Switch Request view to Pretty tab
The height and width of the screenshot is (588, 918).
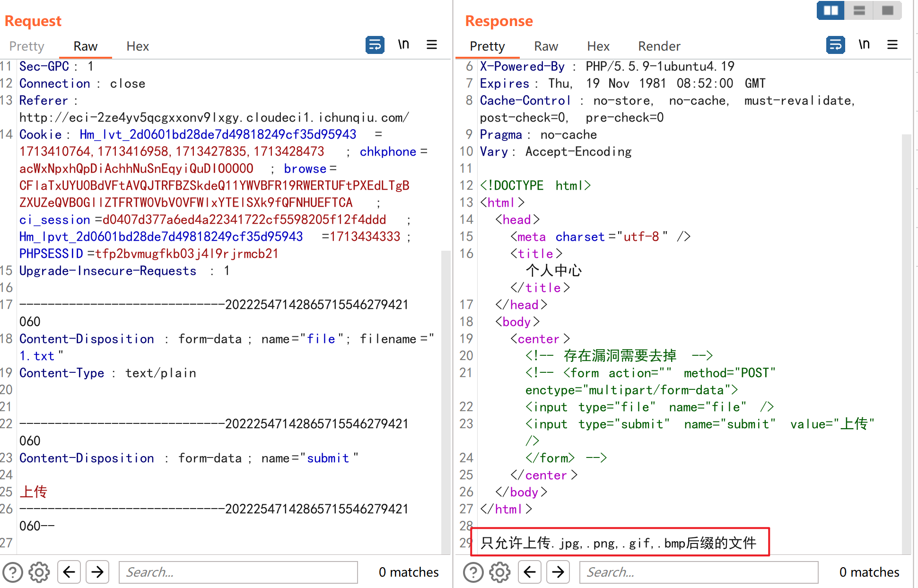[26, 46]
